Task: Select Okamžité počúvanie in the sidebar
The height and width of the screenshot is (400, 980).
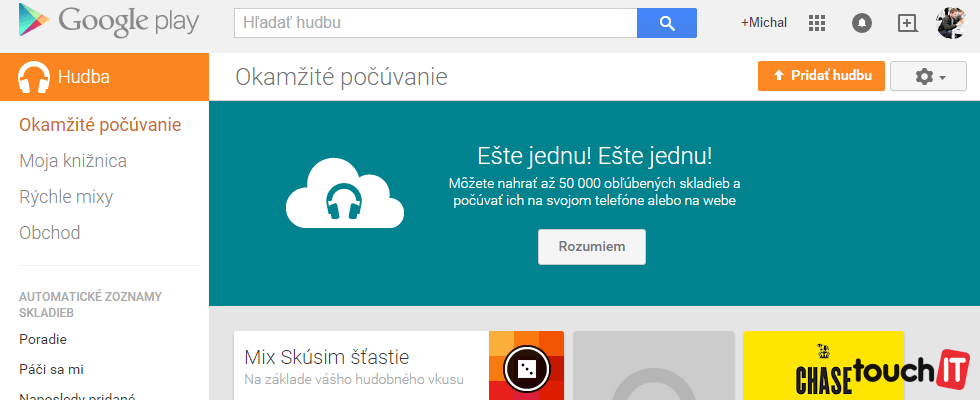Action: [100, 125]
